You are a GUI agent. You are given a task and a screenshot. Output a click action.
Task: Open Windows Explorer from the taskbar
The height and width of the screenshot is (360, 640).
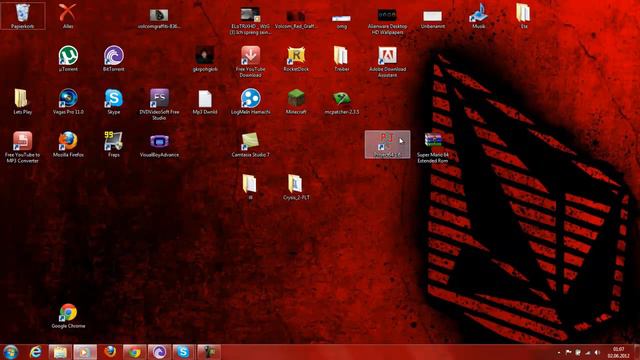tap(60, 352)
